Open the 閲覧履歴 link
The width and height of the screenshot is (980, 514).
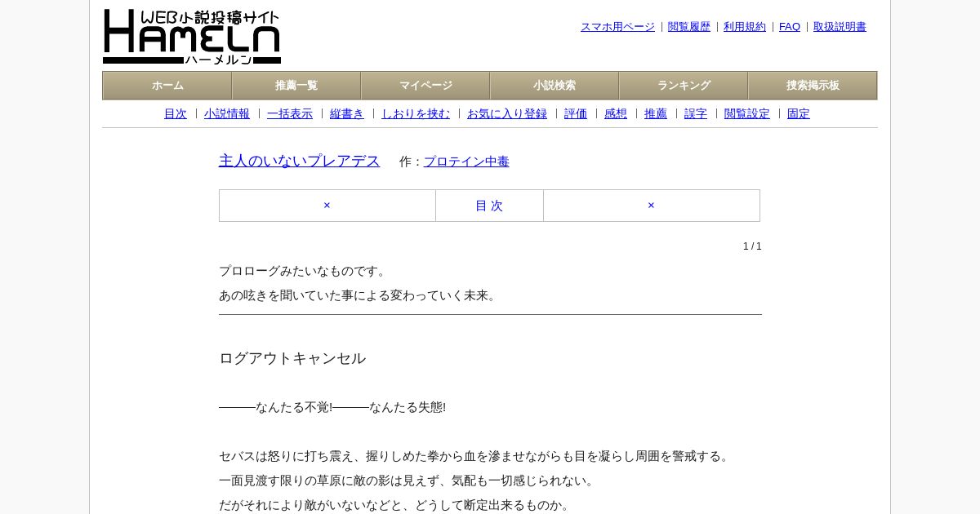(689, 27)
